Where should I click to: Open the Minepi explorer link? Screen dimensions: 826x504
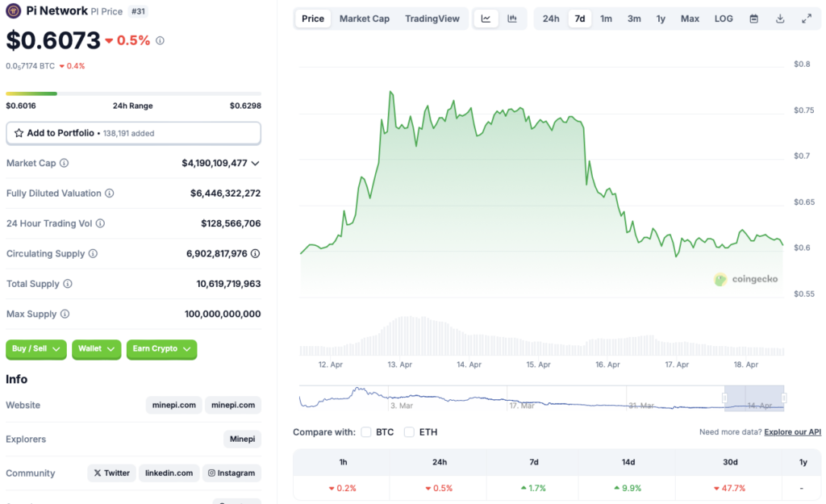click(242, 439)
